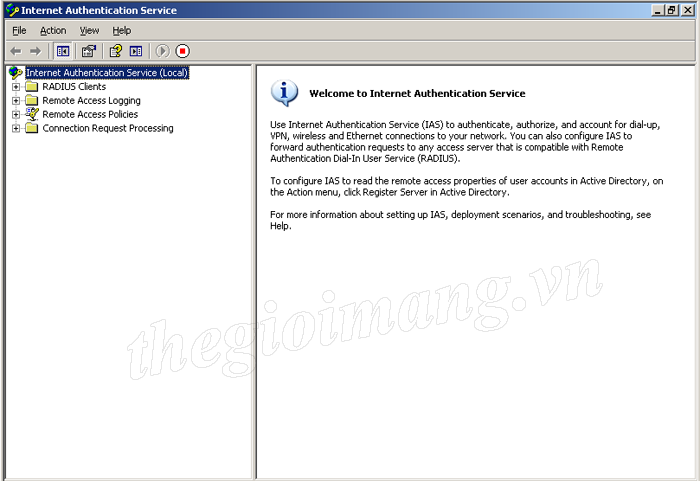Click the Back arrow toolbar icon

click(16, 51)
